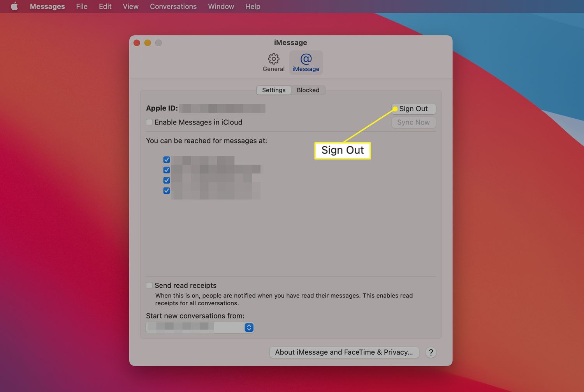Open the Window menu

point(221,7)
